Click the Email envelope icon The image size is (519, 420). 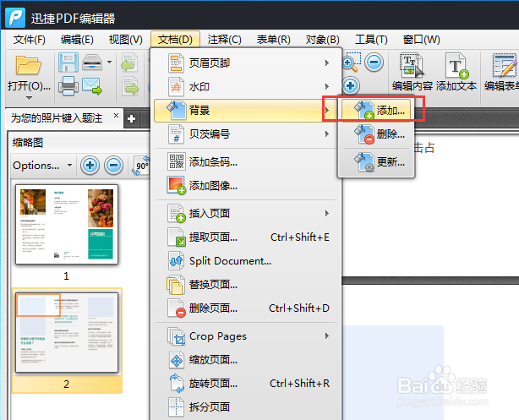(92, 86)
